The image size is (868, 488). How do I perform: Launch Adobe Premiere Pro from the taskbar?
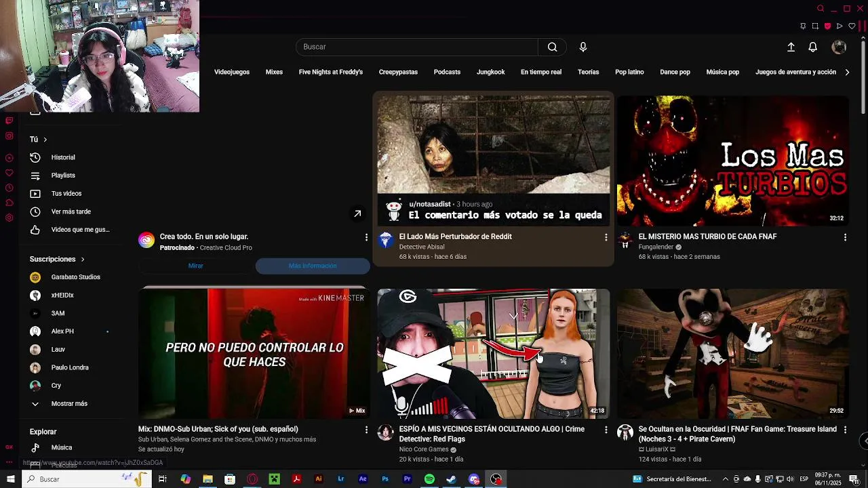[408, 479]
